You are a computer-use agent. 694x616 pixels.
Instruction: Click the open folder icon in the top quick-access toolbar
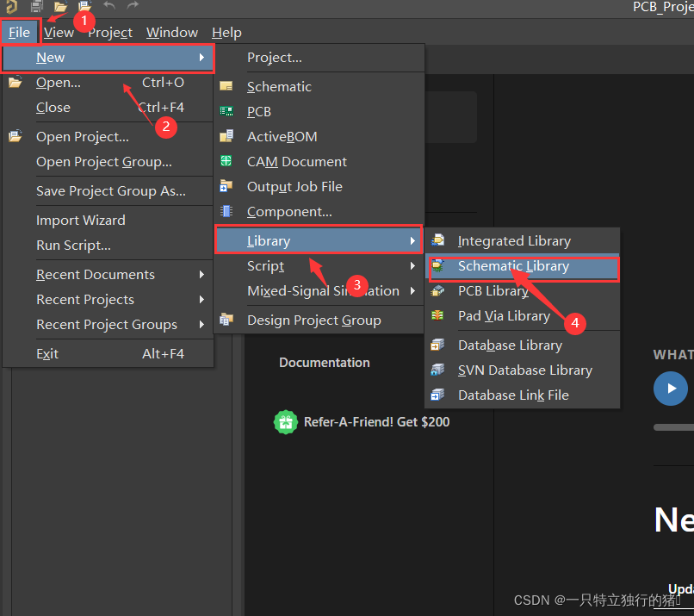coord(60,6)
